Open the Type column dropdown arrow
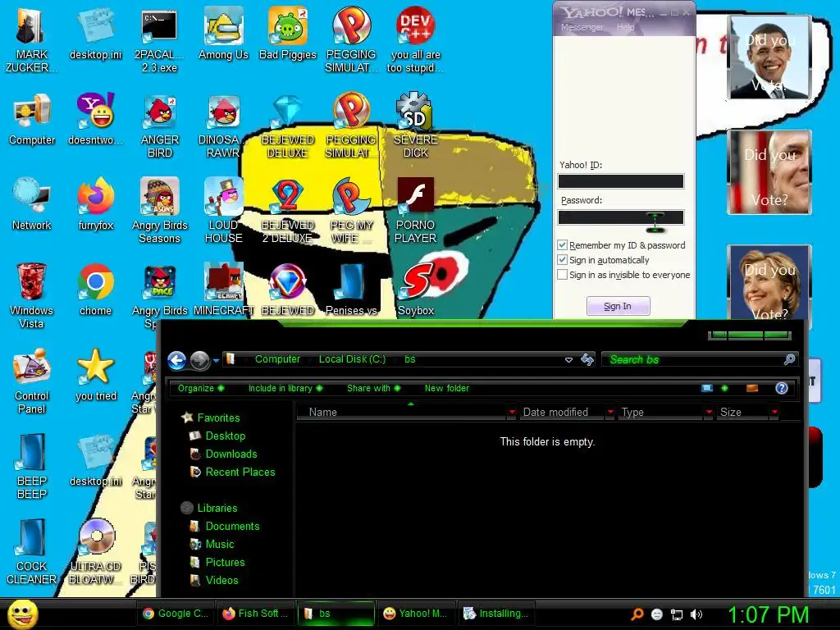This screenshot has height=630, width=840. (x=709, y=412)
